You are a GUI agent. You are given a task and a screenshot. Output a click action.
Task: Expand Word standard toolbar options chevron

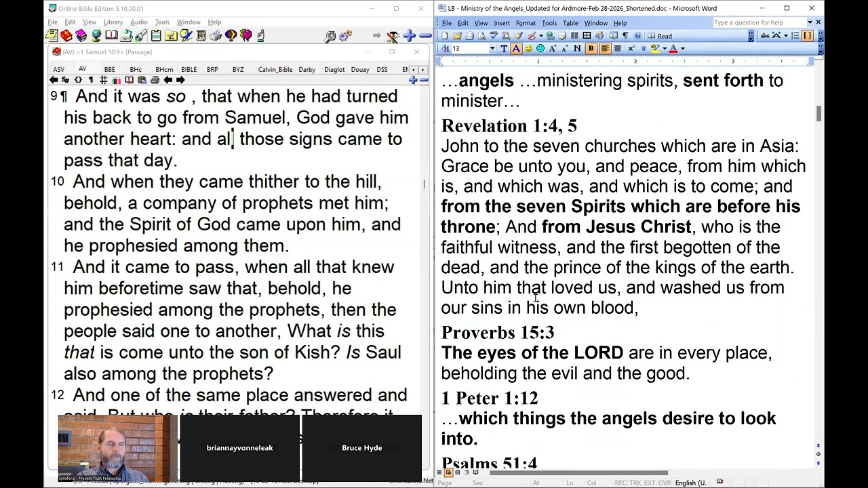pyautogui.click(x=751, y=36)
